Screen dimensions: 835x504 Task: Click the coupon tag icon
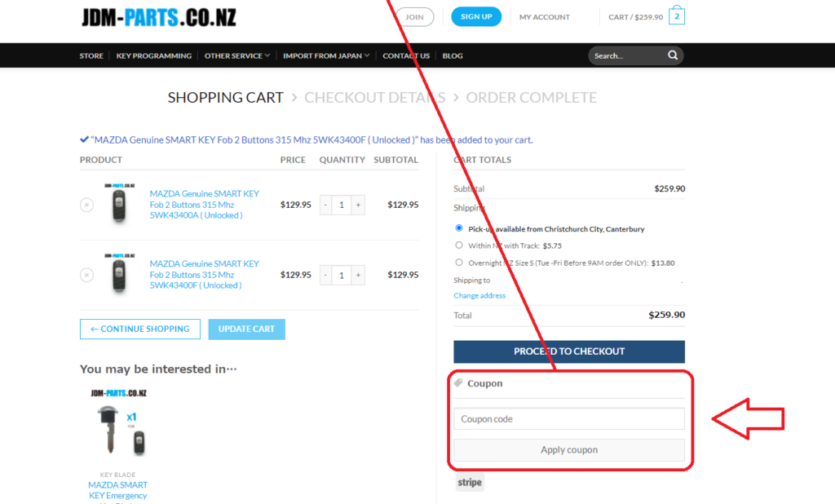pyautogui.click(x=458, y=382)
